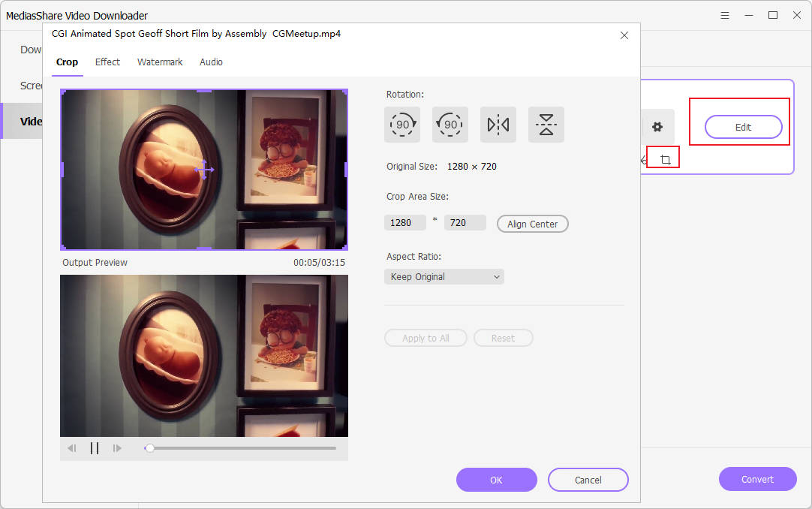Click the 00:05/03:15 time readout
The image size is (812, 509).
point(319,263)
